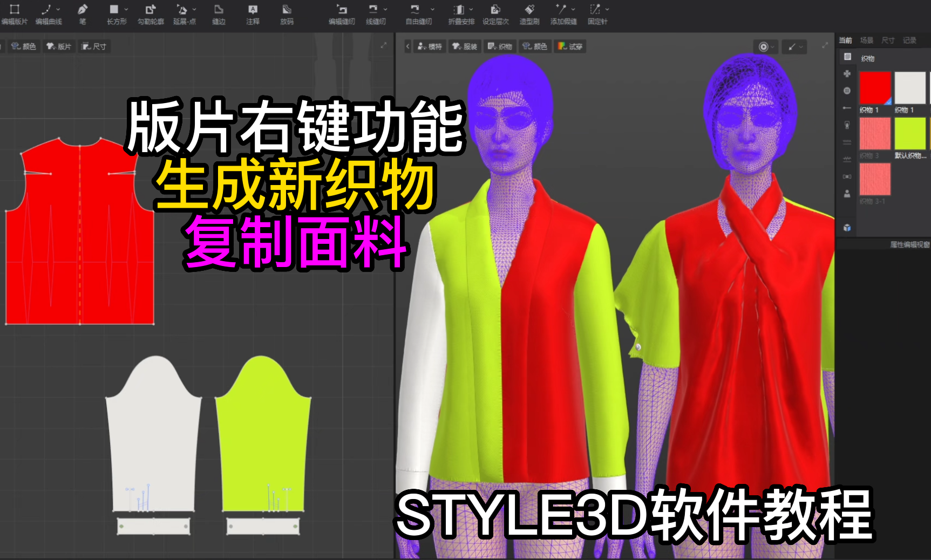Select the 编辑缝纫 edit sewing tool
The width and height of the screenshot is (931, 560).
click(x=342, y=14)
